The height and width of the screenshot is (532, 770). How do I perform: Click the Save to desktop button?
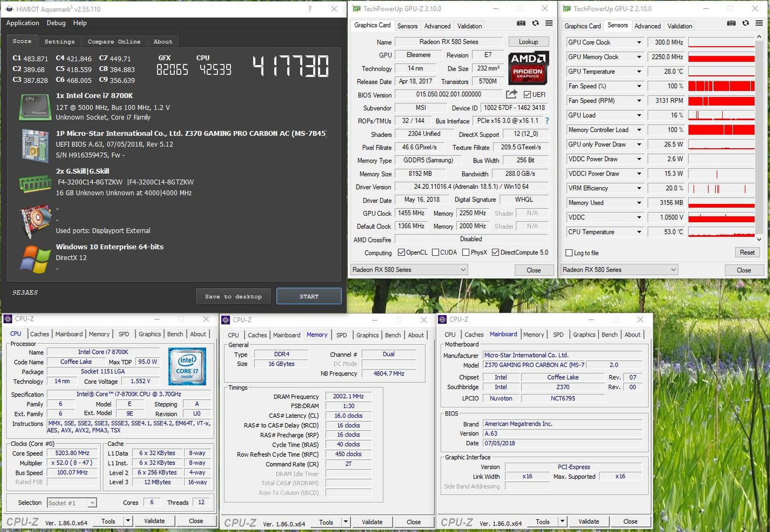[x=233, y=296]
